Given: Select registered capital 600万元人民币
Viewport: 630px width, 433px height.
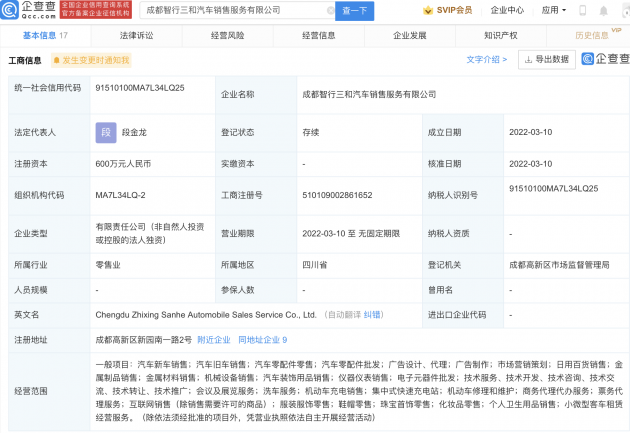Looking at the screenshot, I should [x=123, y=164].
